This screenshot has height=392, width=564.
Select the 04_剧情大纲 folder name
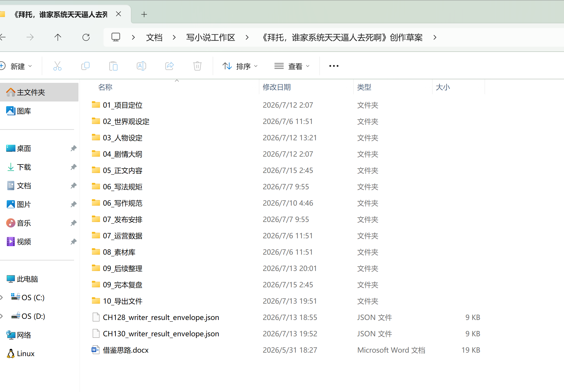122,154
